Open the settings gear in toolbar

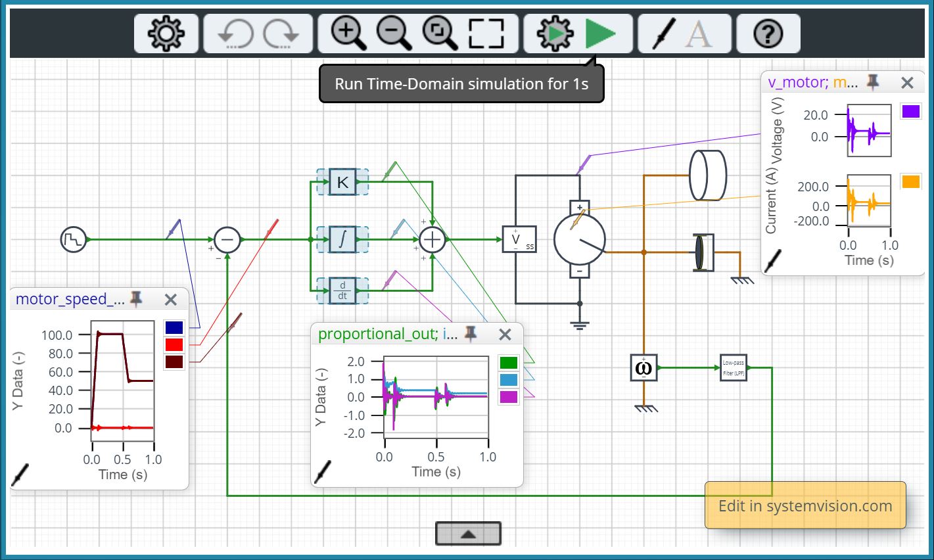(166, 33)
